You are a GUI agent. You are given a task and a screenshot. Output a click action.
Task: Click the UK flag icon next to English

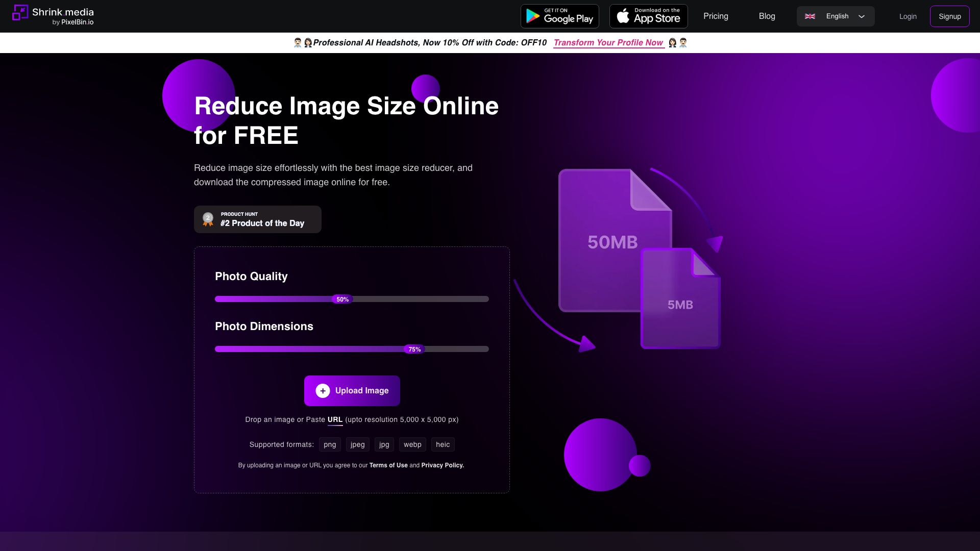(810, 16)
